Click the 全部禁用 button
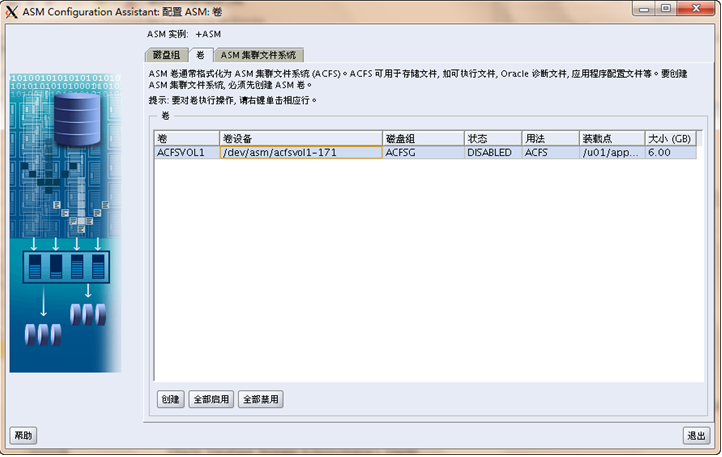The width and height of the screenshot is (722, 457). pos(261,399)
